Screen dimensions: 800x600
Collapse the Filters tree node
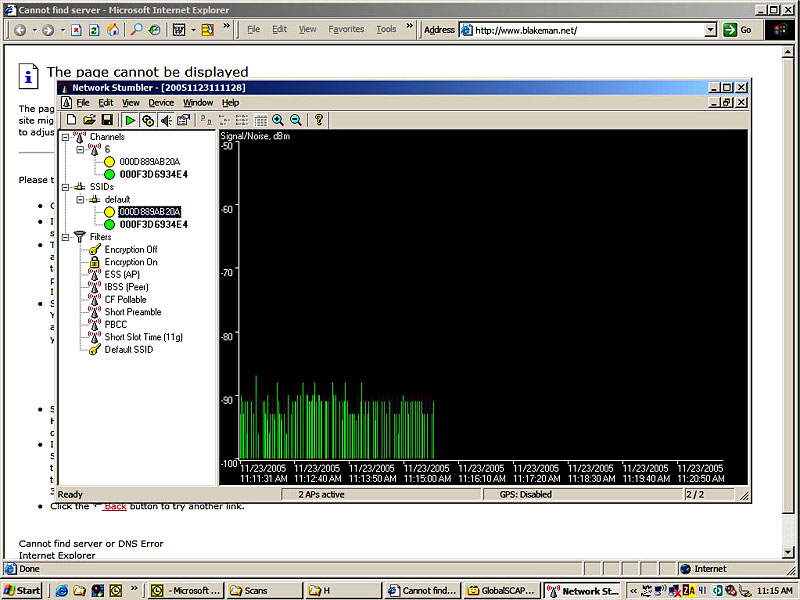click(x=66, y=237)
